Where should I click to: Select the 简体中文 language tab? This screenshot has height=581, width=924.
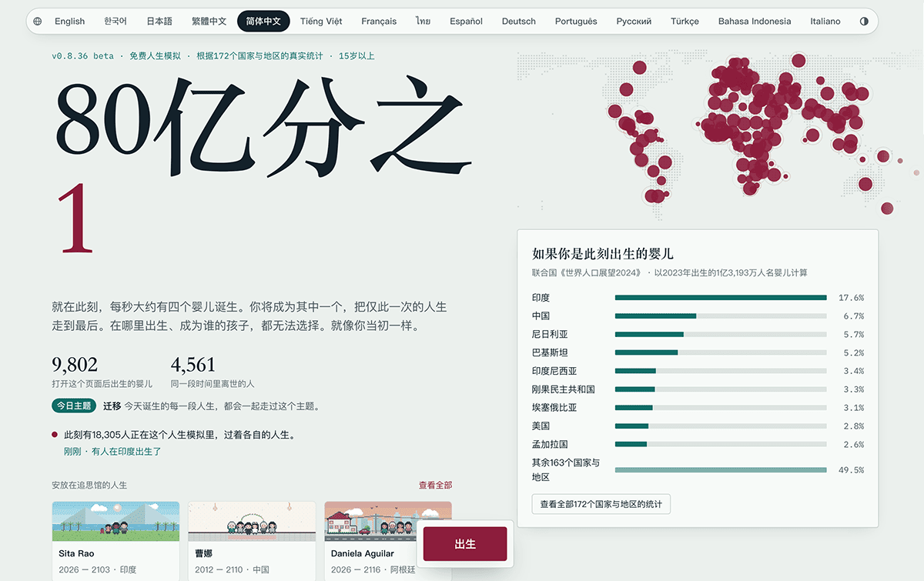(x=263, y=22)
